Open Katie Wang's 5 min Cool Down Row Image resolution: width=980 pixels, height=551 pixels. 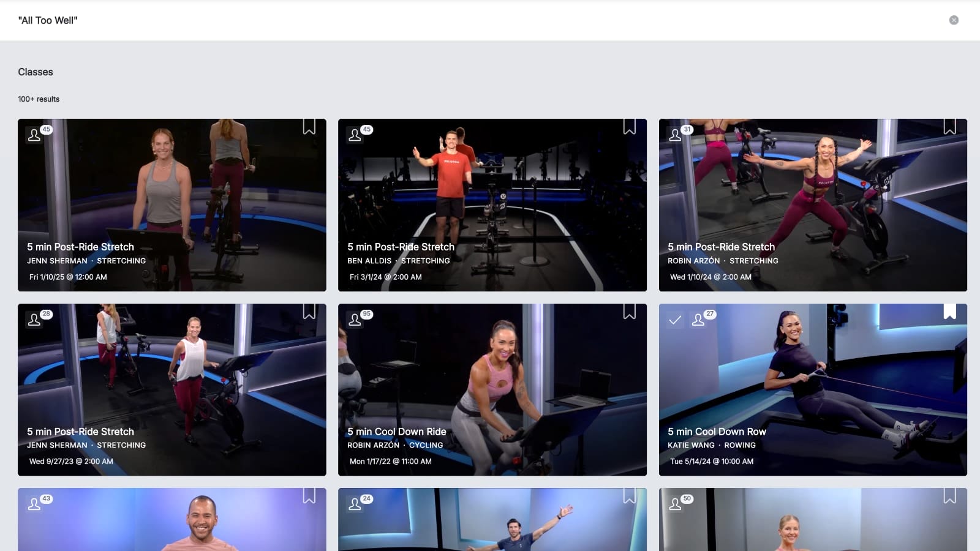(x=717, y=432)
